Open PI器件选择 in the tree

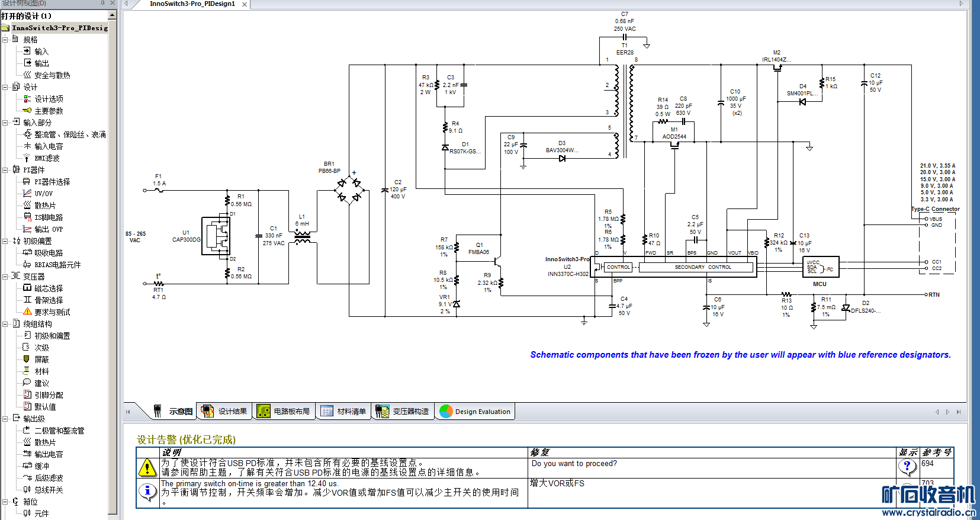click(x=52, y=182)
